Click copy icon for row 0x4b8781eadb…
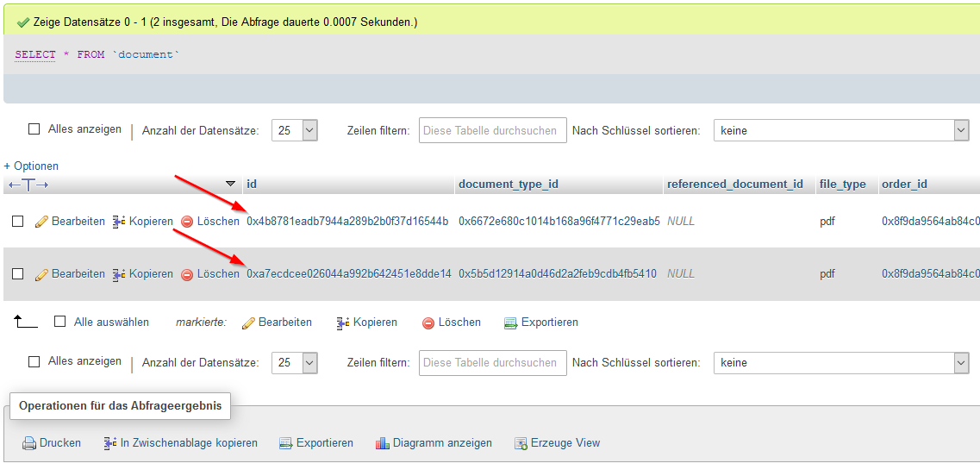The height and width of the screenshot is (476, 980). click(x=119, y=222)
